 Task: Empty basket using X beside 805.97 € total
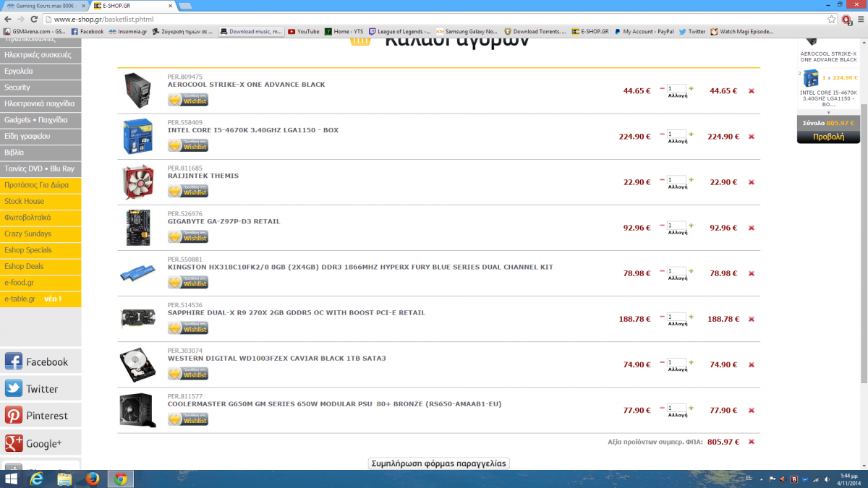click(x=752, y=442)
